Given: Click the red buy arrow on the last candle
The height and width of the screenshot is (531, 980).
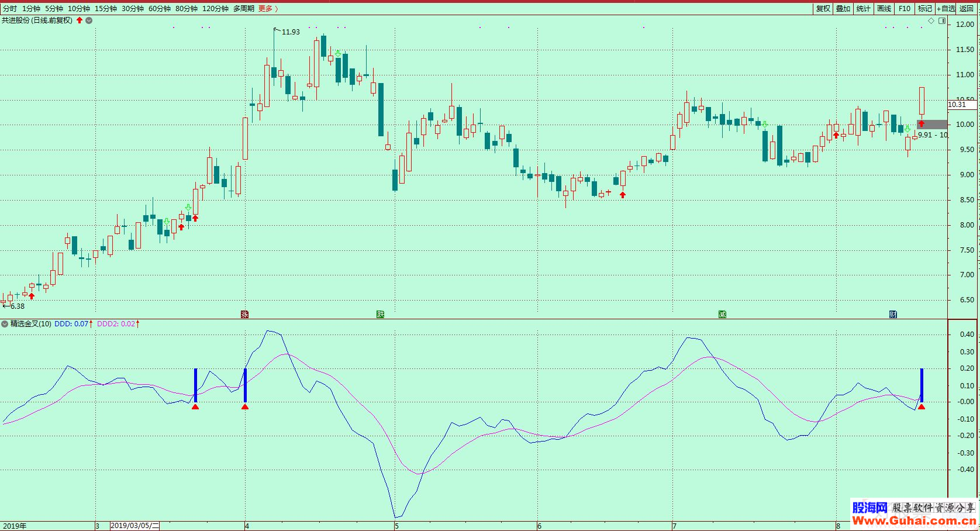Looking at the screenshot, I should (922, 123).
